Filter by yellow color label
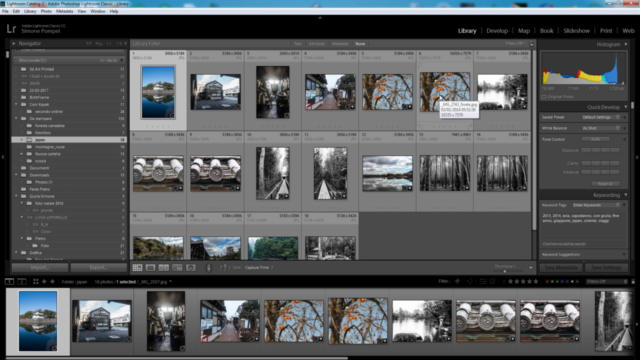The image size is (640, 360). click(552, 281)
